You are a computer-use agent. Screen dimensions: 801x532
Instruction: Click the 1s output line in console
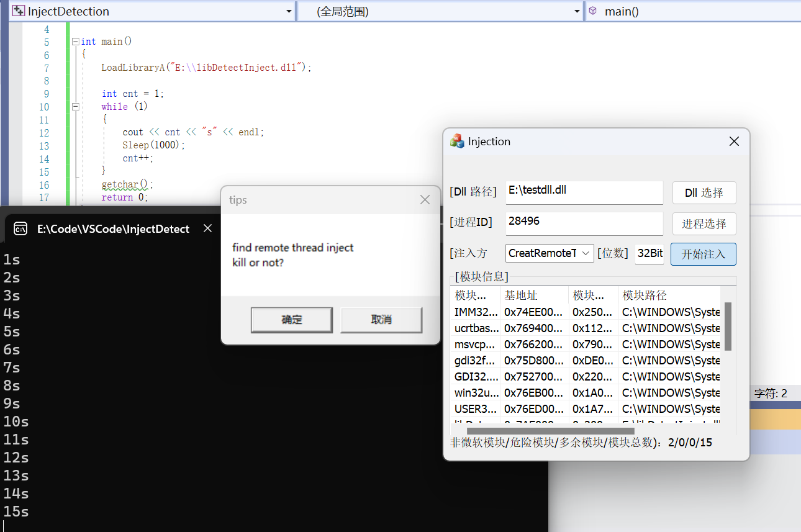[11, 260]
